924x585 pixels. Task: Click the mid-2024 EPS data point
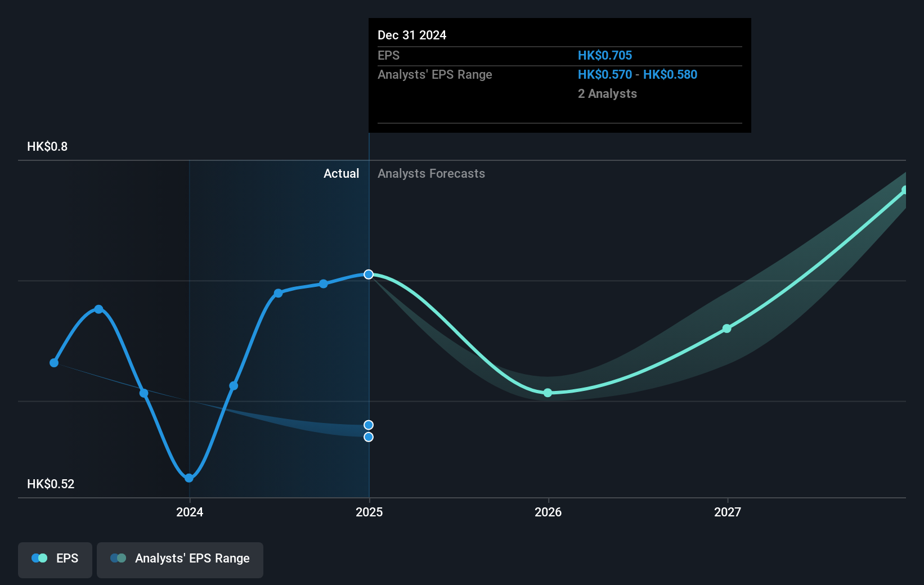pos(279,293)
